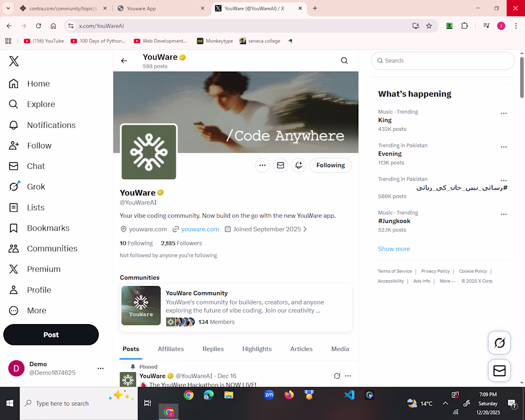
Task: Open the Chrome extensions puzzle icon
Action: coord(464,26)
